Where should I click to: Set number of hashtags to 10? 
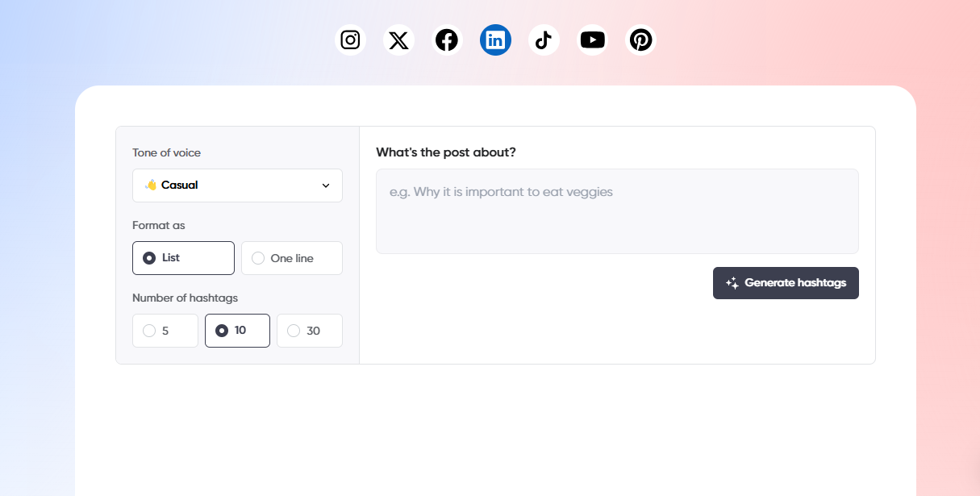(x=237, y=331)
